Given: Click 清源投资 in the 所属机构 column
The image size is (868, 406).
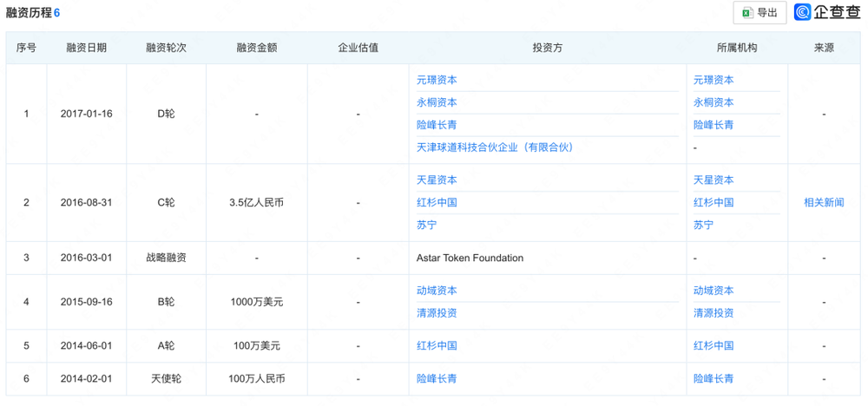Looking at the screenshot, I should 713,313.
